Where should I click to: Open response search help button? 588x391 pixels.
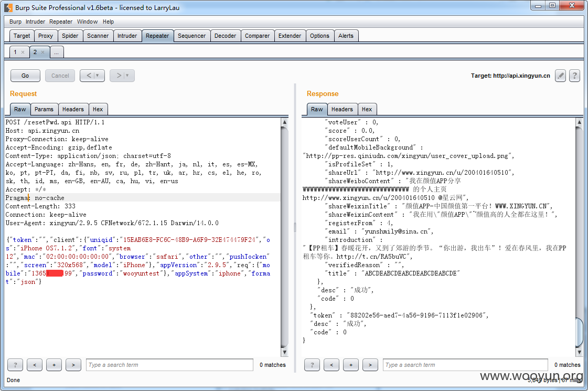[x=312, y=365]
